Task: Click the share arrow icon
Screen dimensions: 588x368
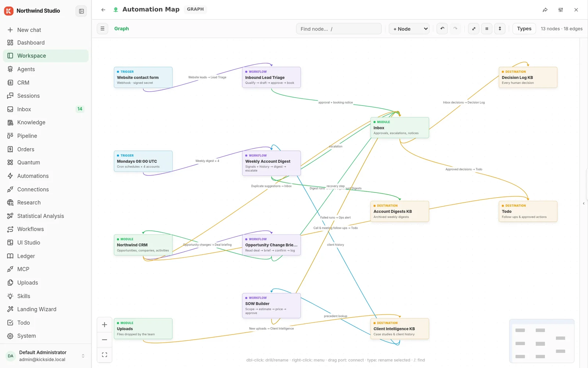Action: click(x=545, y=10)
